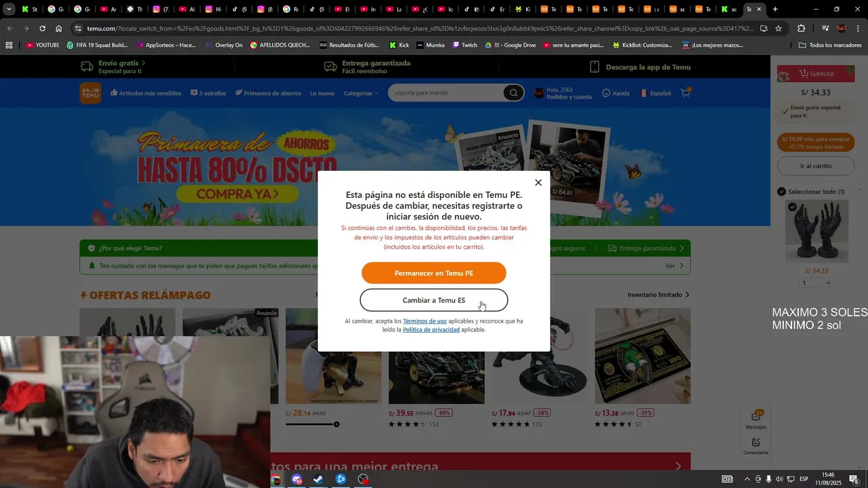The width and height of the screenshot is (868, 488).
Task: Reload the page
Action: pyautogui.click(x=42, y=28)
